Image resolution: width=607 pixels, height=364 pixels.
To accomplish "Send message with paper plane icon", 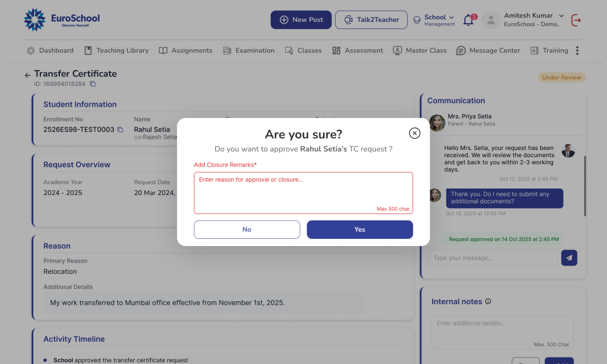I will click(569, 258).
